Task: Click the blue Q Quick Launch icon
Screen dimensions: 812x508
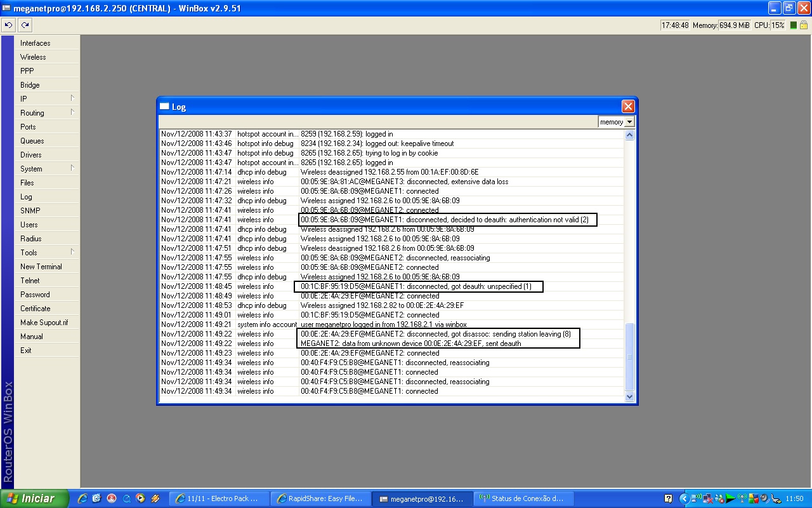Action: [126, 498]
